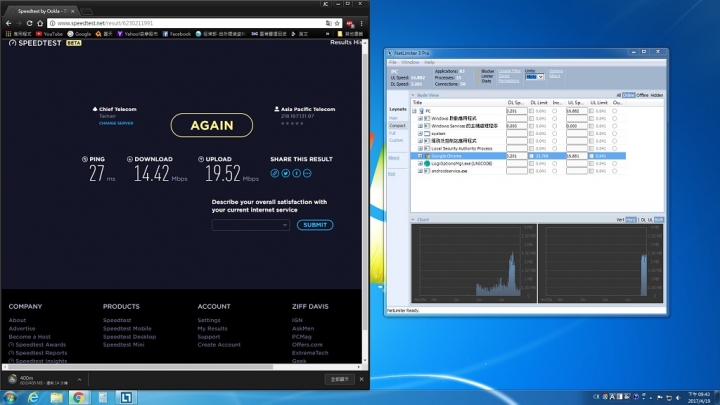Enable DL Limit checkbox for Google Chrome

(531, 156)
